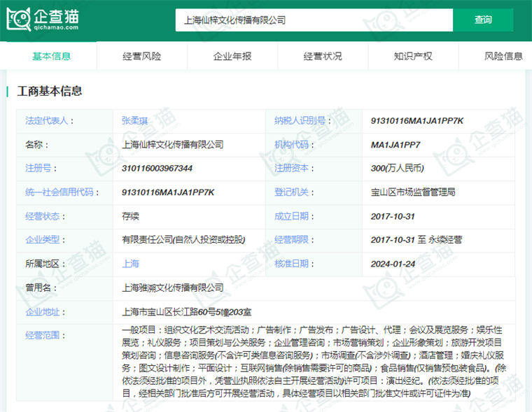532x412 pixels.
Task: Switch to the 经营状况 tab
Action: coord(323,56)
